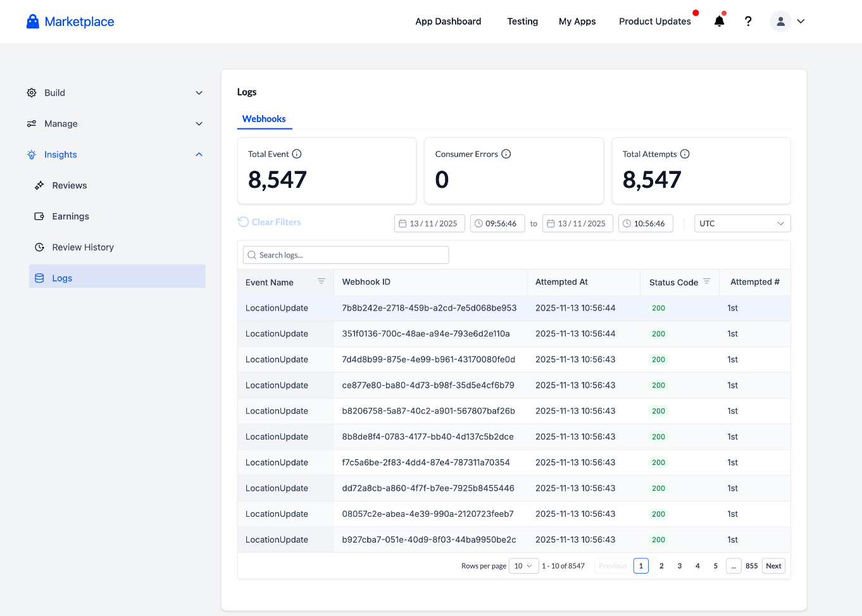Image resolution: width=862 pixels, height=616 pixels.
Task: Click the Marketplace logo
Action: [70, 22]
